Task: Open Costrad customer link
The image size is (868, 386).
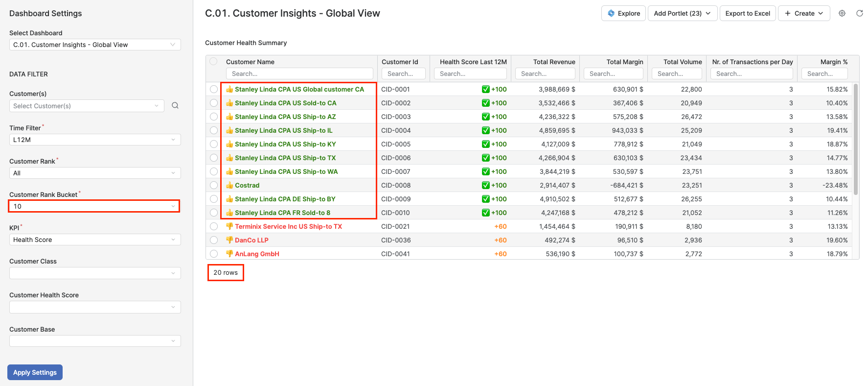Action: coord(247,185)
